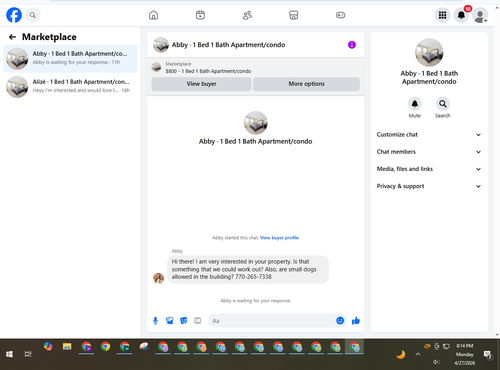Image resolution: width=500 pixels, height=370 pixels.
Task: Show hidden system tray icons
Action: pyautogui.click(x=418, y=354)
